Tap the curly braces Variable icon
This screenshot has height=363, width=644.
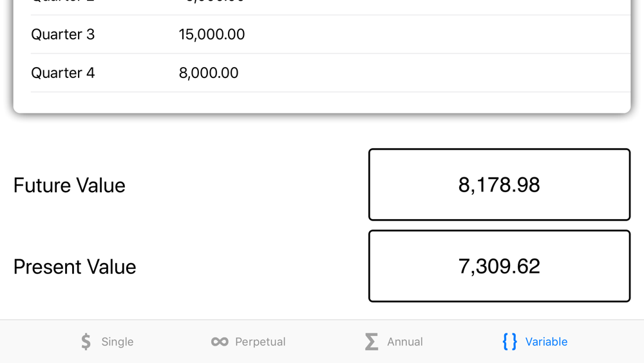[x=509, y=342]
